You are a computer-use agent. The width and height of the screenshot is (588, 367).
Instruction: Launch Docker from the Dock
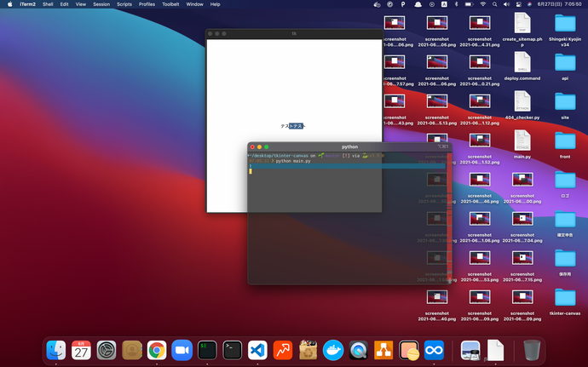[333, 350]
